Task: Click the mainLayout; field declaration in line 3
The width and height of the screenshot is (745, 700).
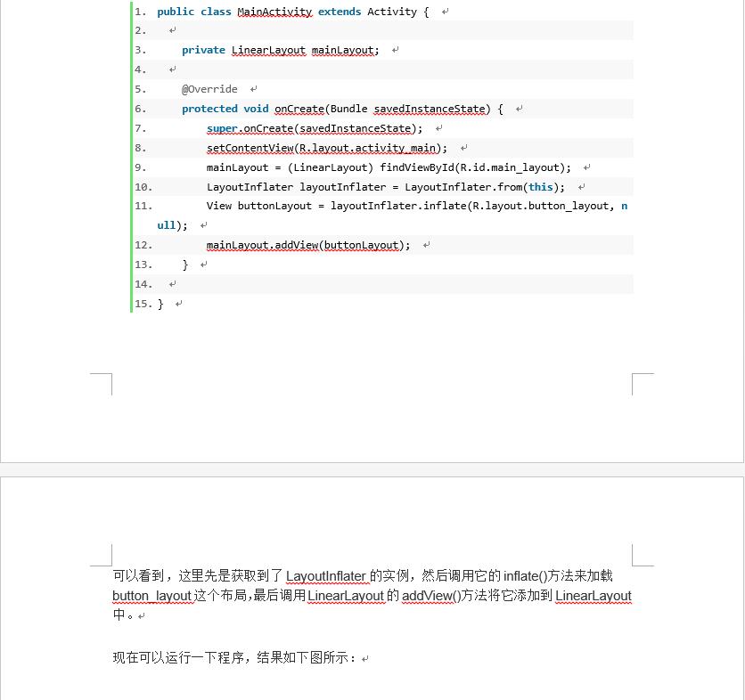Action: (x=346, y=51)
